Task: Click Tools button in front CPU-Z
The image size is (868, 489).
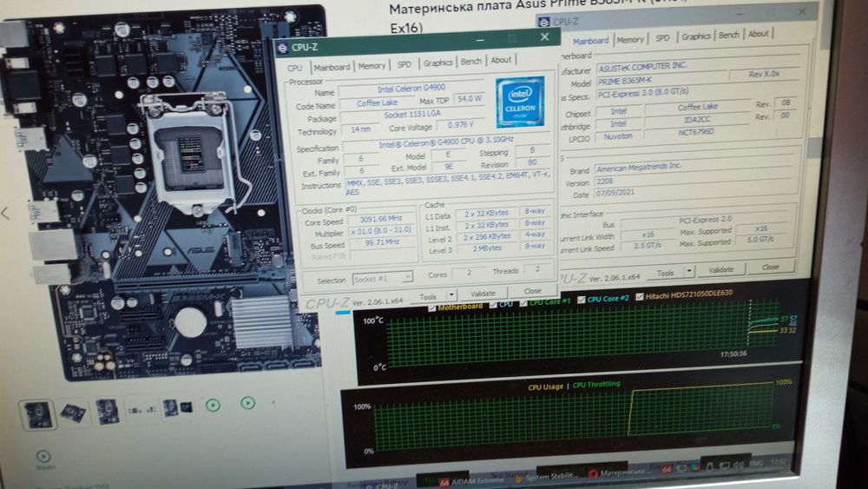Action: [428, 297]
